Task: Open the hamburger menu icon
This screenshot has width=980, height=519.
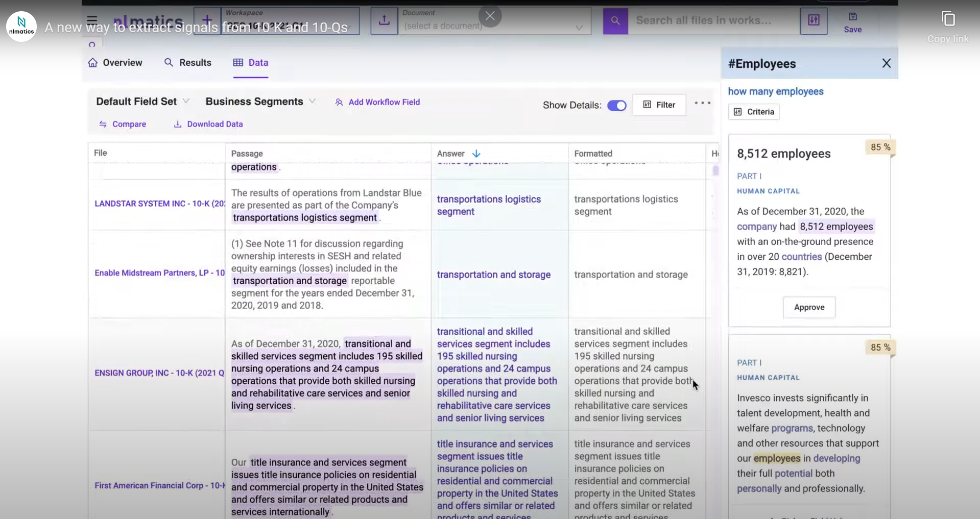Action: 92,20
